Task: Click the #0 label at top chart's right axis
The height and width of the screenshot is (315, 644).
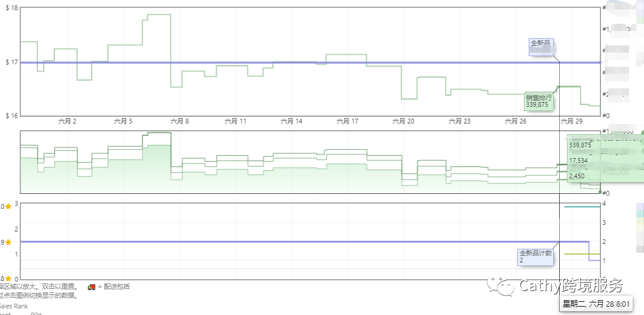Action: point(605,116)
